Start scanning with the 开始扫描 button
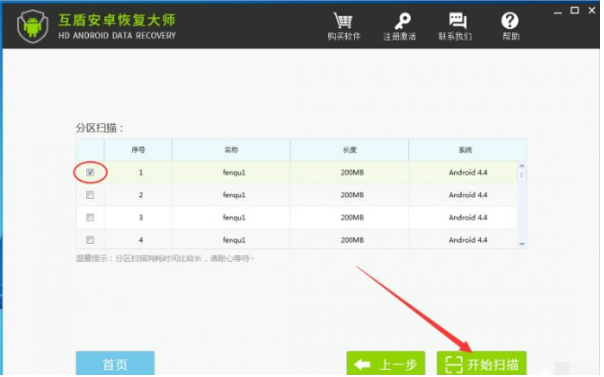Screen dimensions: 604x377 pos(482,364)
